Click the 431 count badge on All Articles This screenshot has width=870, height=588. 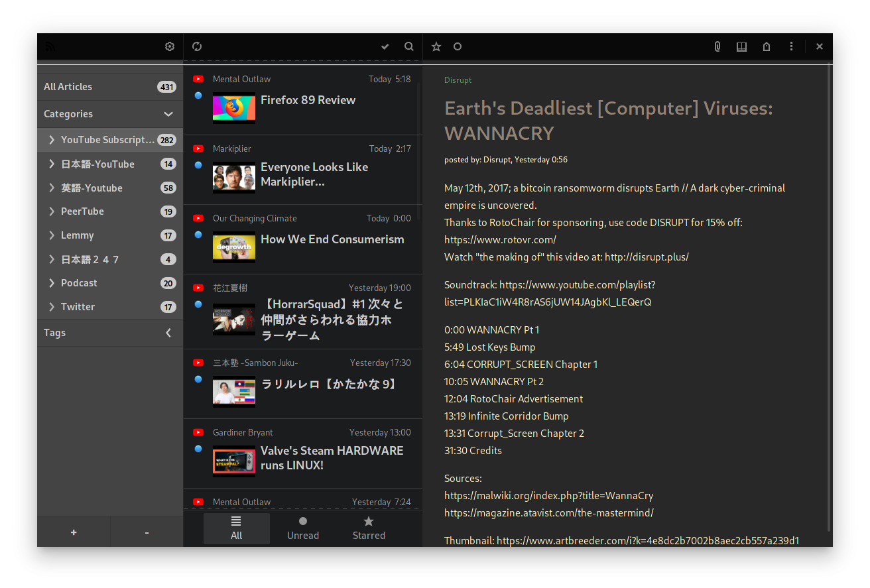click(x=166, y=87)
